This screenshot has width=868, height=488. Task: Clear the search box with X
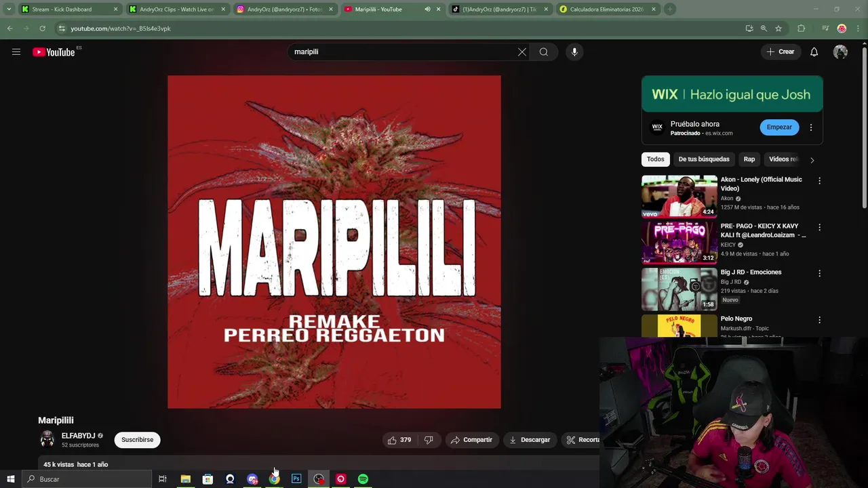coord(522,52)
